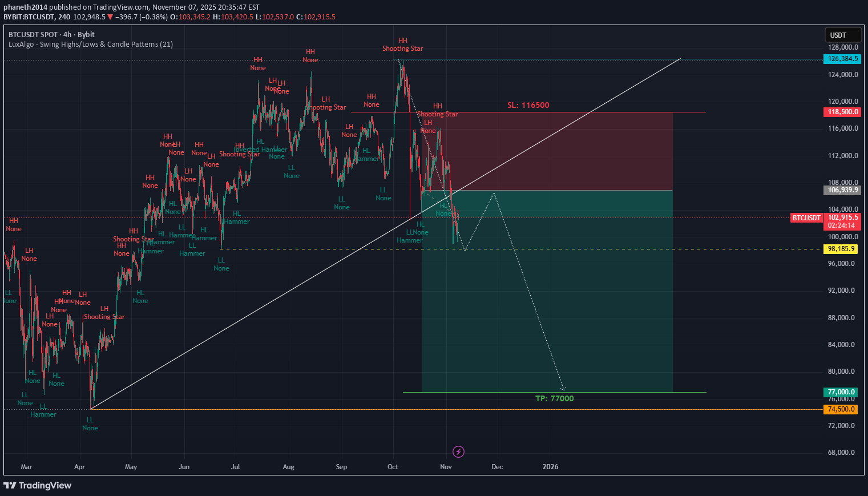Click the BTCUSDT current price label 102,915.5
The width and height of the screenshot is (868, 496).
pos(842,217)
